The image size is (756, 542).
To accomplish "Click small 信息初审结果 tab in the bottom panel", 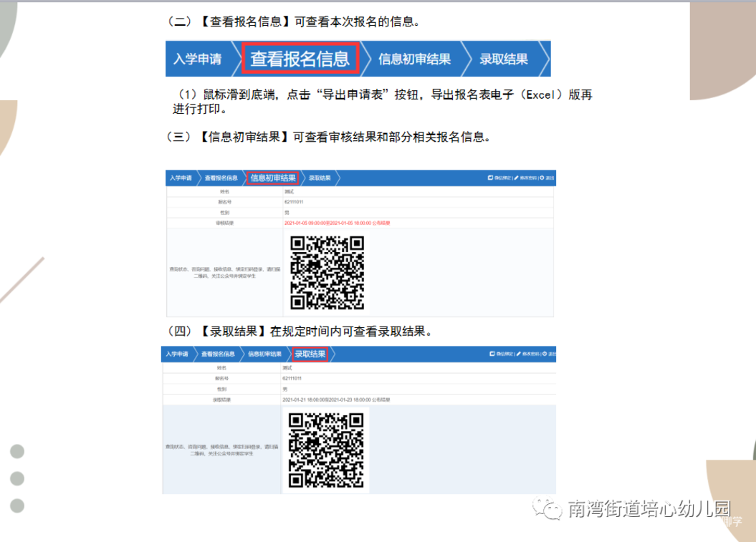I will click(264, 354).
